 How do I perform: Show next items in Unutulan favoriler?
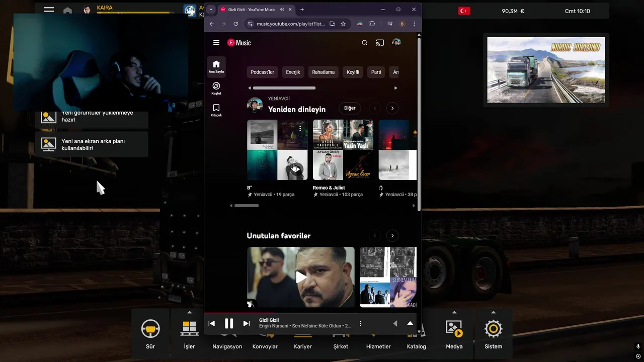(x=392, y=235)
